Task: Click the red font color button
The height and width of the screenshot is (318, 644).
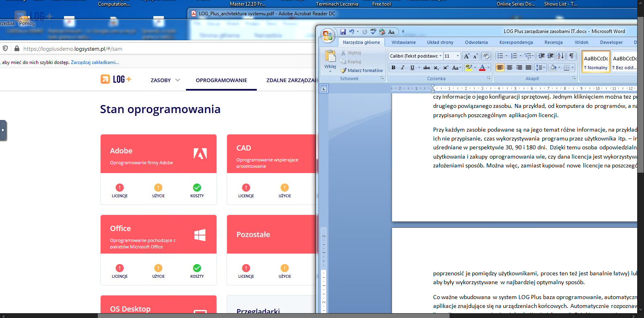Action: point(482,68)
